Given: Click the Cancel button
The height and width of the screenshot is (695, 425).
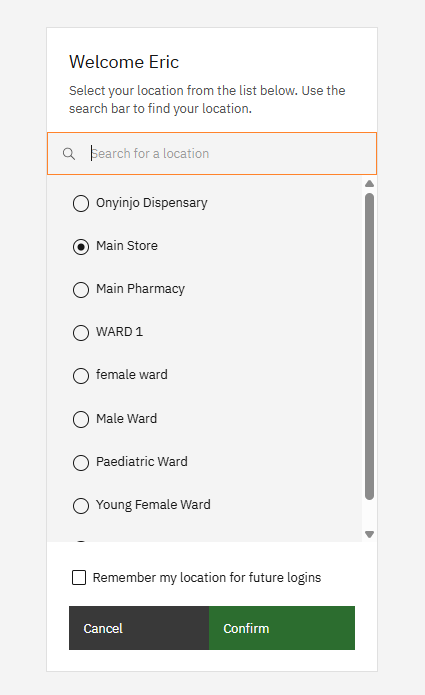Looking at the screenshot, I should [139, 628].
